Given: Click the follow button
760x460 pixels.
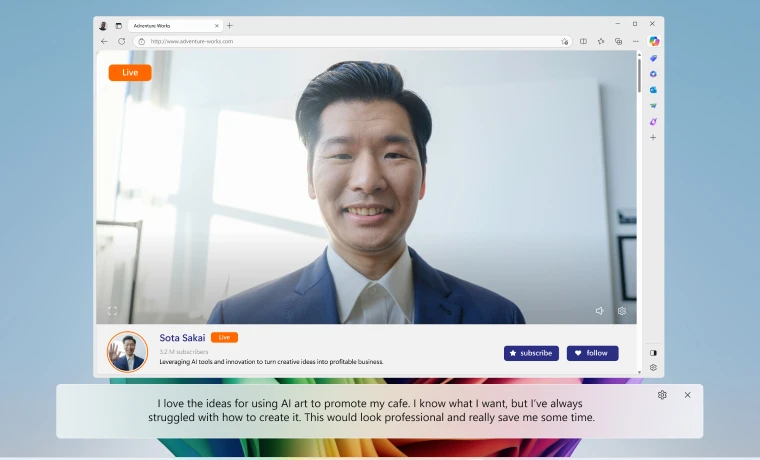Looking at the screenshot, I should [x=592, y=353].
